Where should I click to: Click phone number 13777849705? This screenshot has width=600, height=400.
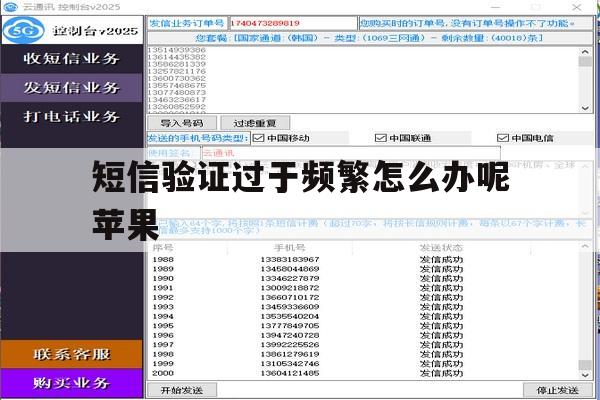coord(290,326)
